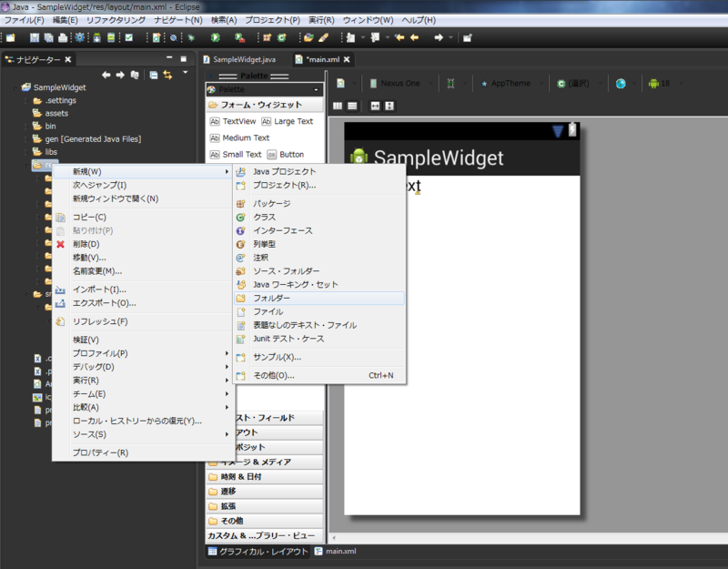Screen dimensions: 728x569
Task: Switch to グラフィカル・レイアウト bottom tab
Action: tap(258, 552)
